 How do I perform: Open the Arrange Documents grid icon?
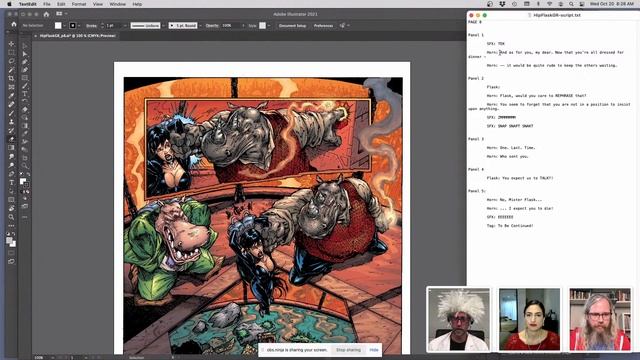59,14
